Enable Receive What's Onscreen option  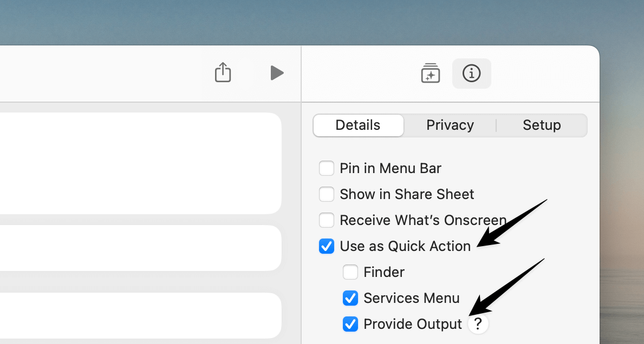pos(327,220)
